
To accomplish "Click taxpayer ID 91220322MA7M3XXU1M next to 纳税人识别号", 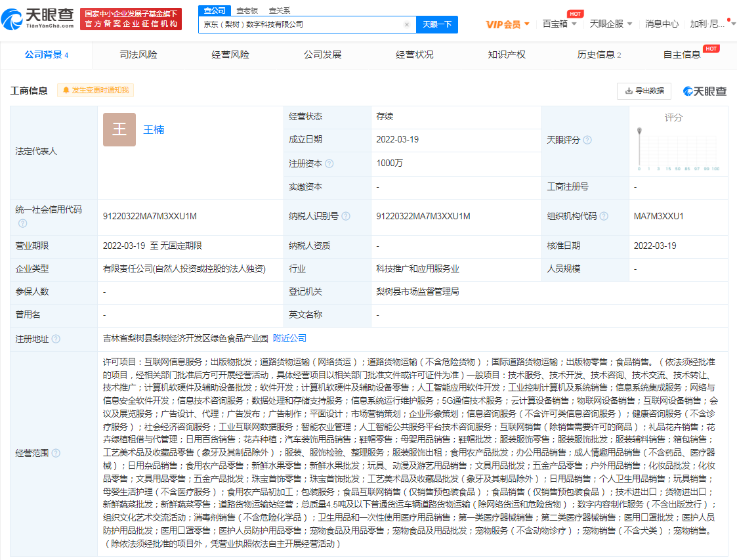I will pyautogui.click(x=423, y=216).
